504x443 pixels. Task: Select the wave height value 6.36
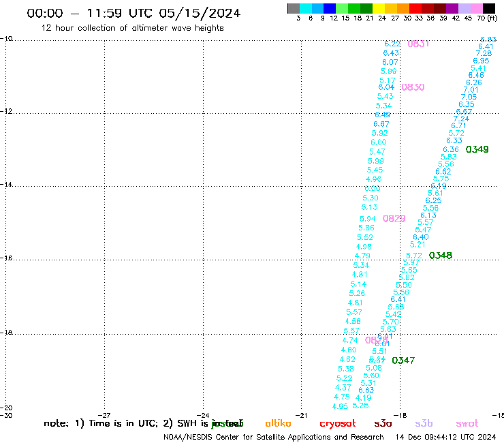[451, 149]
